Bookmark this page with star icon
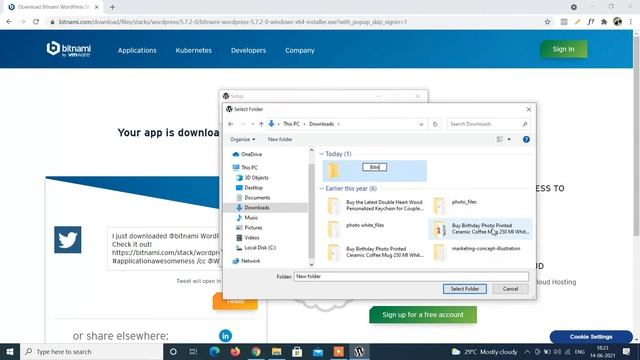This screenshot has width=640, height=360. 547,22
